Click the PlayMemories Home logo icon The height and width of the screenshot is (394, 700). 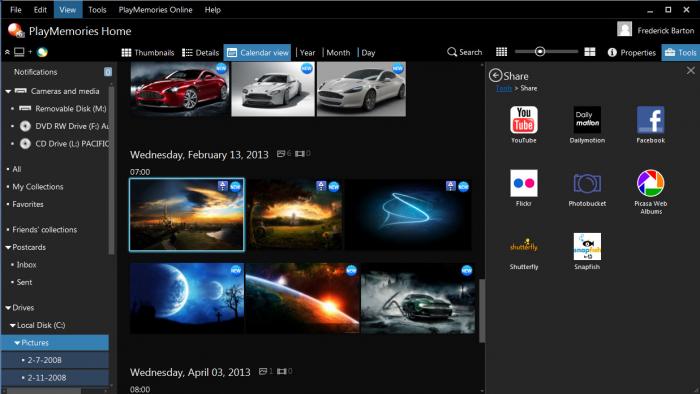(x=16, y=31)
